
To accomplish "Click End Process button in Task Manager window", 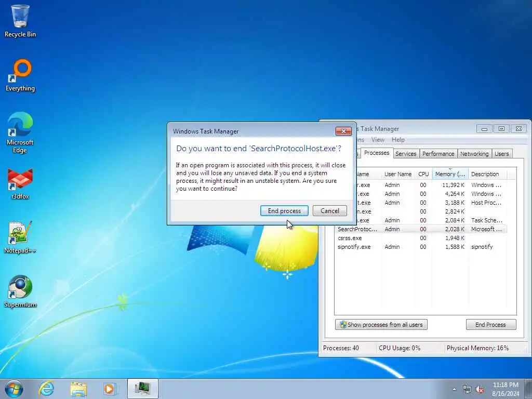I will (490, 324).
